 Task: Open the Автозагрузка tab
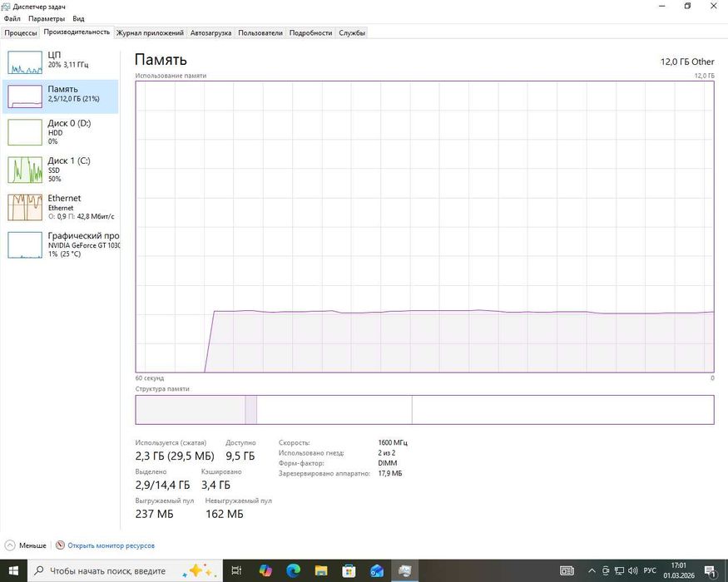tap(210, 33)
